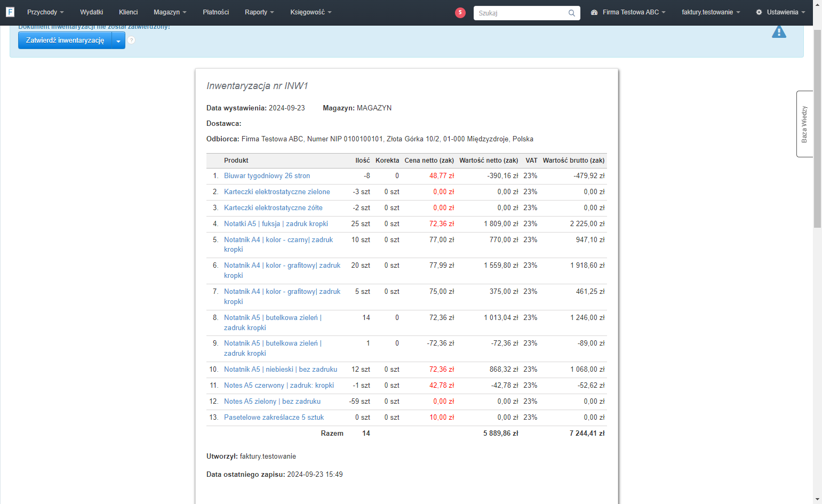Click the Cena netto (zak) column header

point(429,161)
